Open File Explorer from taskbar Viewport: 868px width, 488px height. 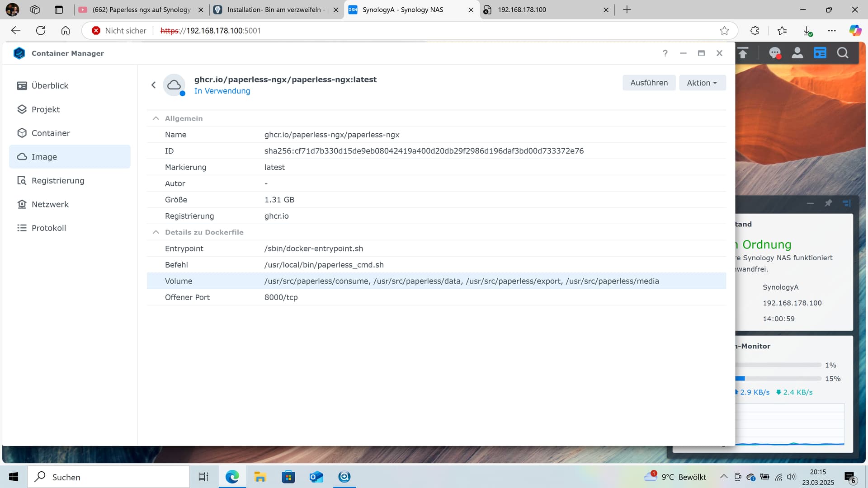(x=259, y=477)
